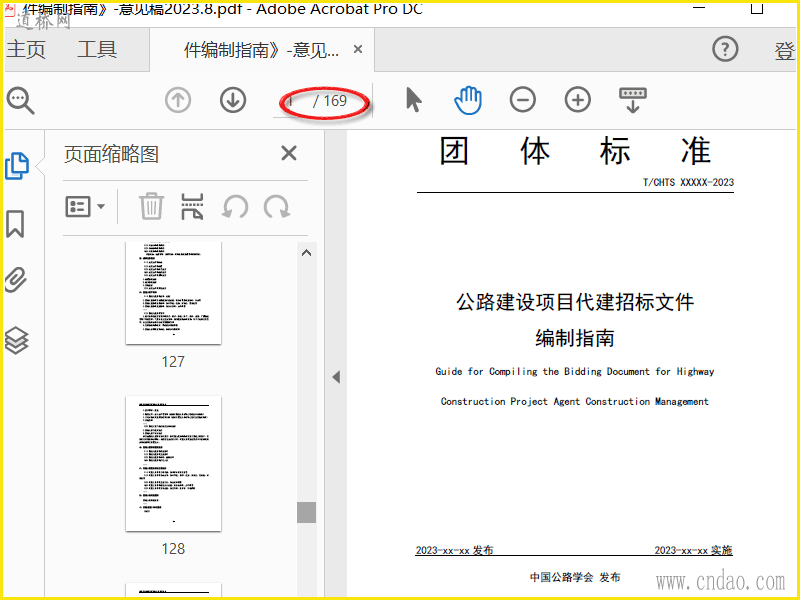Switch to the 主页 tab

coord(26,50)
